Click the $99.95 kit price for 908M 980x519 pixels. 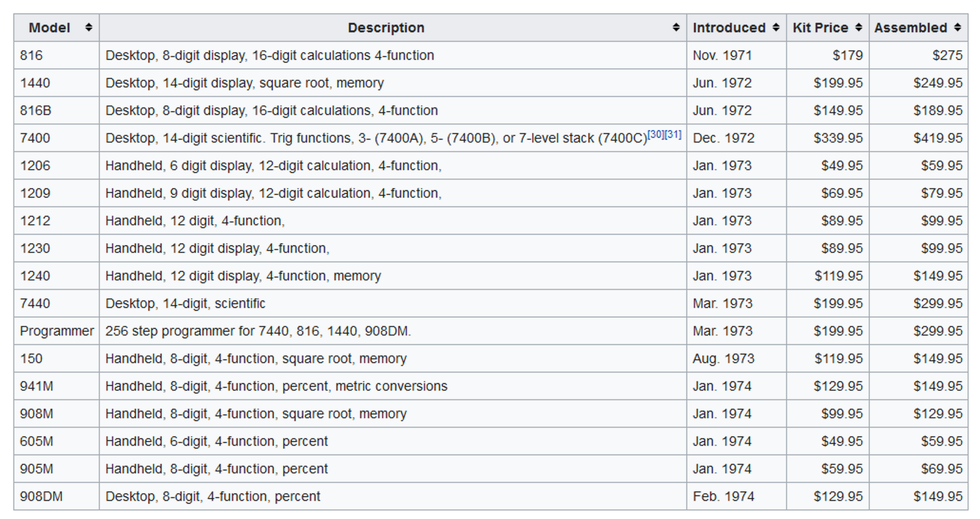(x=842, y=413)
